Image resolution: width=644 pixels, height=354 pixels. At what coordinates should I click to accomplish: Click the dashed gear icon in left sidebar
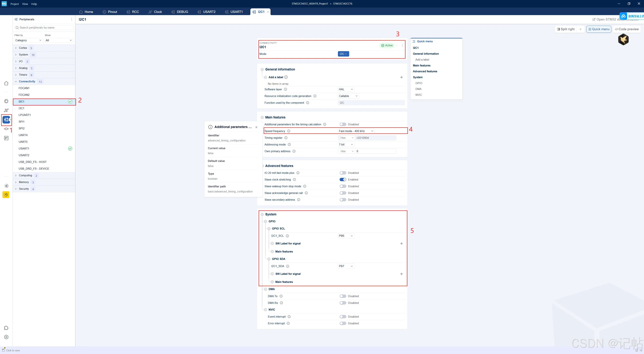click(6, 186)
